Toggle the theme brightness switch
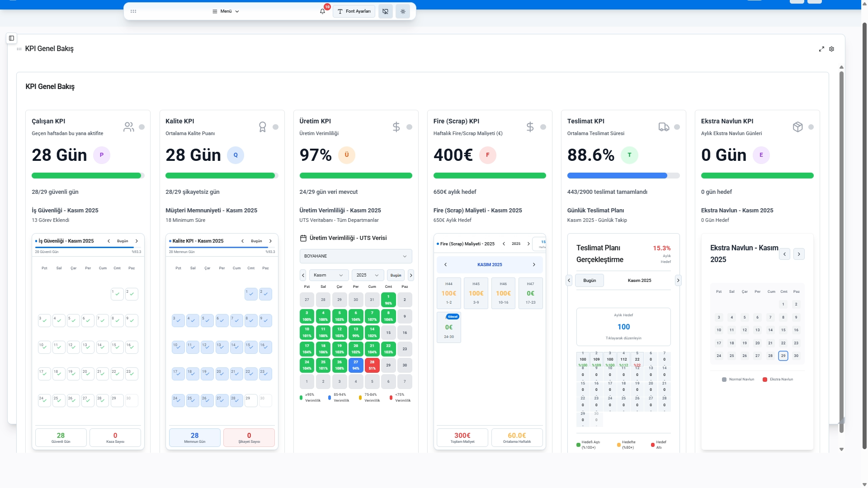The image size is (868, 488). (x=402, y=11)
